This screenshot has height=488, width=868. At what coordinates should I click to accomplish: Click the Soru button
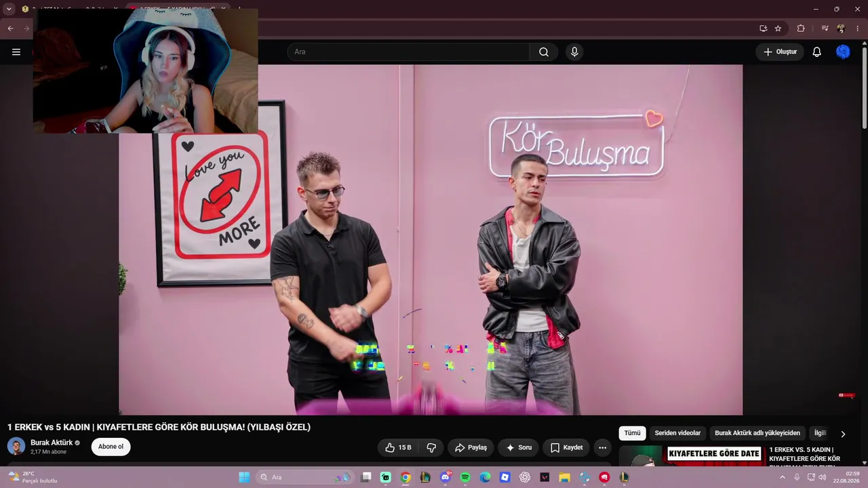[519, 447]
